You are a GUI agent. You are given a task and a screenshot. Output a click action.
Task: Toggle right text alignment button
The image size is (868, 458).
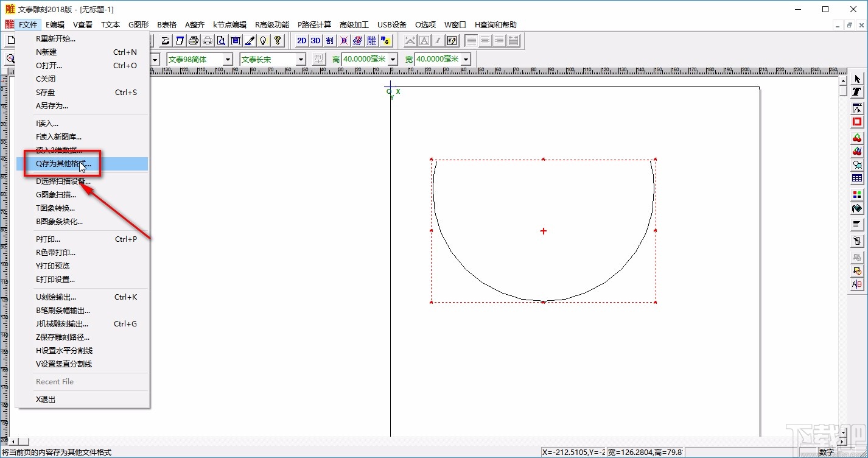tap(499, 41)
